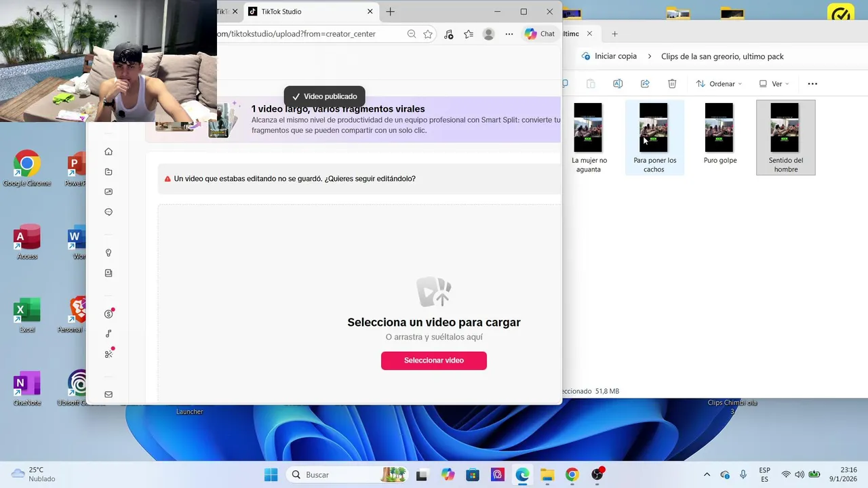Image resolution: width=868 pixels, height=488 pixels.
Task: Open the Ver dropdown in File Explorer
Action: pyautogui.click(x=774, y=84)
